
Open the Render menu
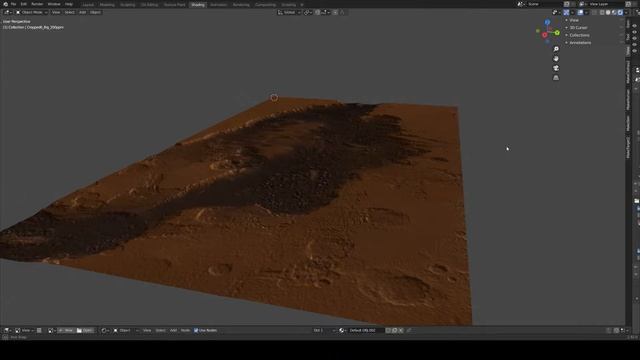pyautogui.click(x=37, y=4)
